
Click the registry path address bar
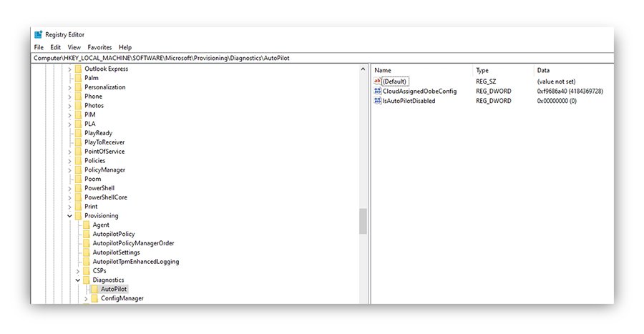pos(323,58)
